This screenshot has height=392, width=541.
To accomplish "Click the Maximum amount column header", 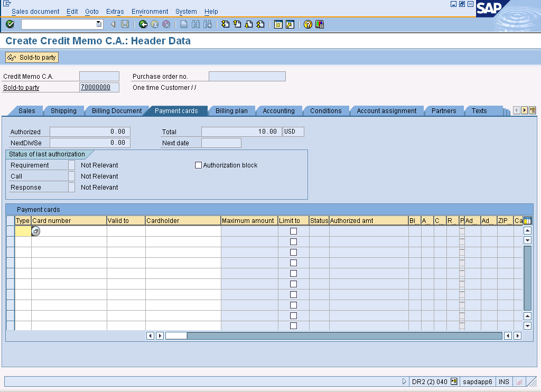I will tap(249, 220).
